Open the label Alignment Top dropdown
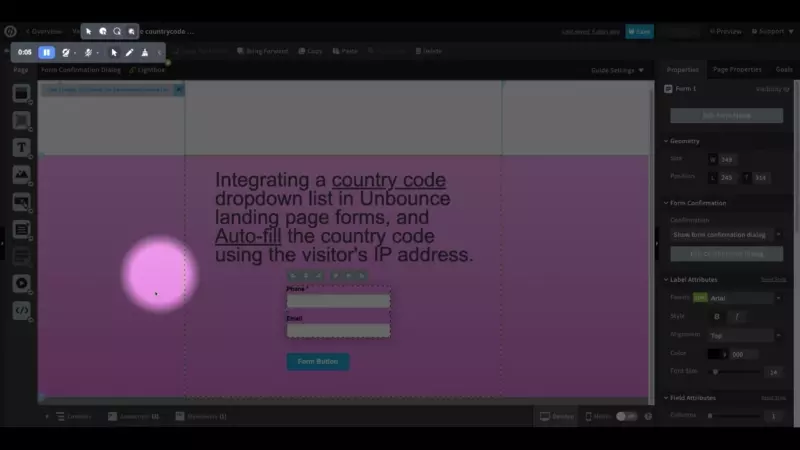The height and width of the screenshot is (450, 800). (745, 336)
